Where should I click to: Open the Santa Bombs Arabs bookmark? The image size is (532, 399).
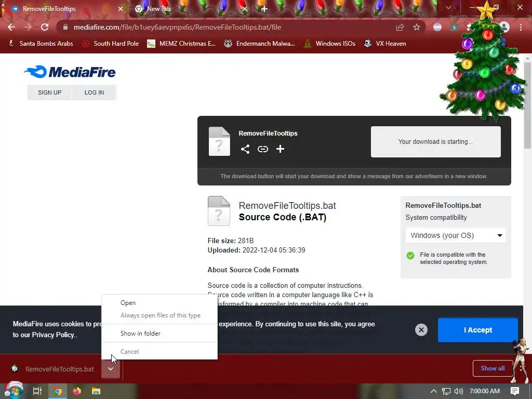[41, 44]
